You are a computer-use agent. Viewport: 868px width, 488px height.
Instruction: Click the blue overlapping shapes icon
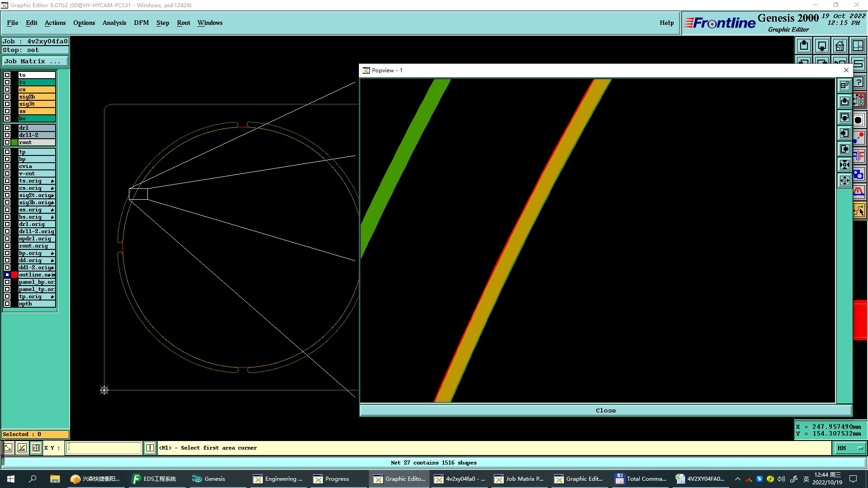tap(859, 174)
